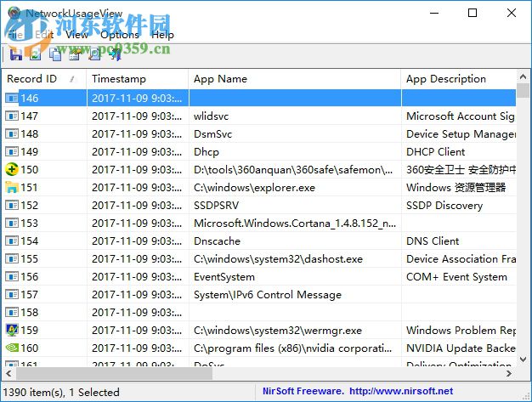532x402 pixels.
Task: Select the wermgr.exe path cell
Action: pos(295,330)
